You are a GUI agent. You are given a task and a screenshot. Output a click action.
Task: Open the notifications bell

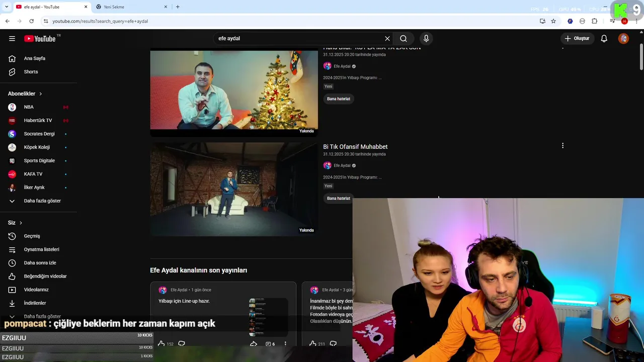(604, 38)
